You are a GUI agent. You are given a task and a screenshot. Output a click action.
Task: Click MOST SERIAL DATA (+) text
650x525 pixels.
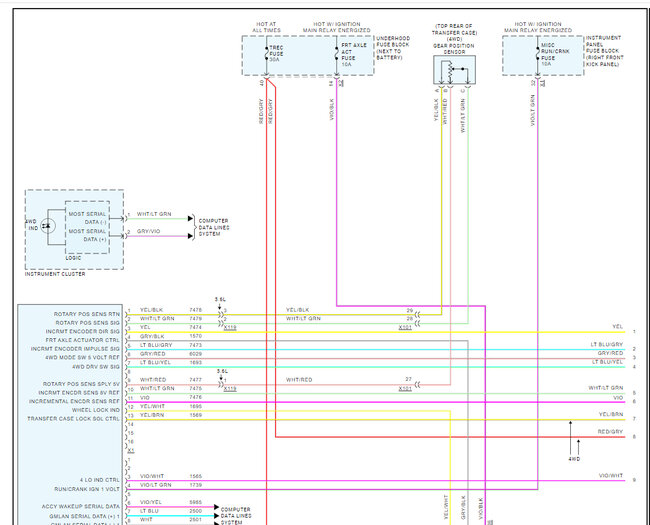coord(87,235)
